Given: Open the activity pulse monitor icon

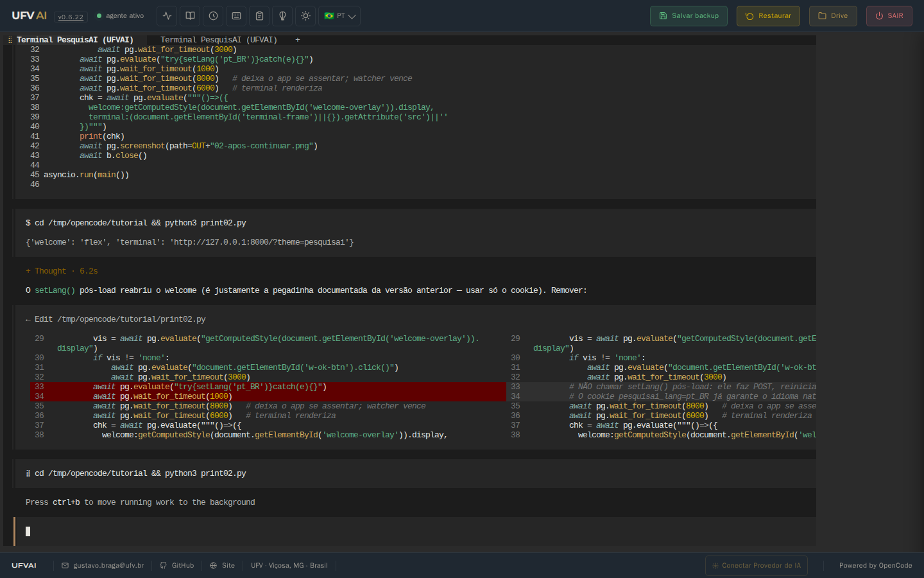Looking at the screenshot, I should tap(167, 16).
